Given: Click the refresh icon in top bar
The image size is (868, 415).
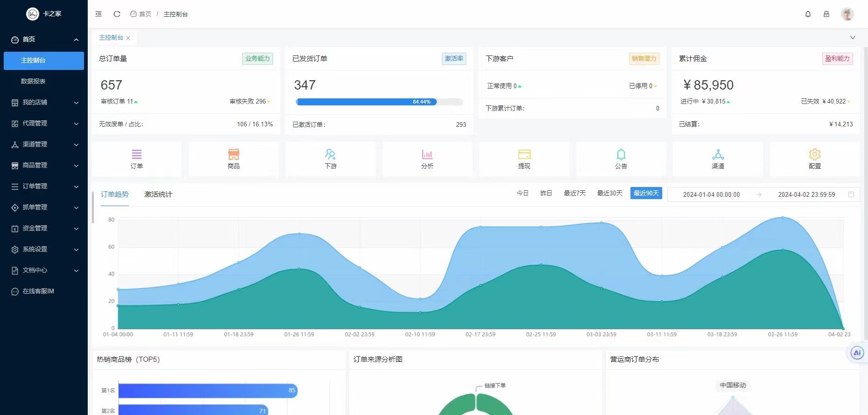Looking at the screenshot, I should [x=117, y=14].
